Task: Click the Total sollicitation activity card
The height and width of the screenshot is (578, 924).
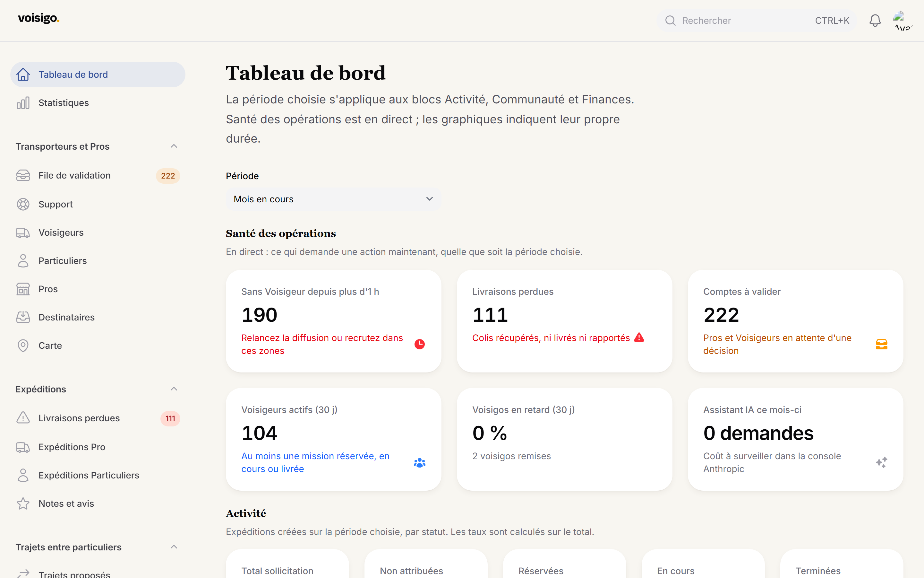Action: tap(287, 564)
